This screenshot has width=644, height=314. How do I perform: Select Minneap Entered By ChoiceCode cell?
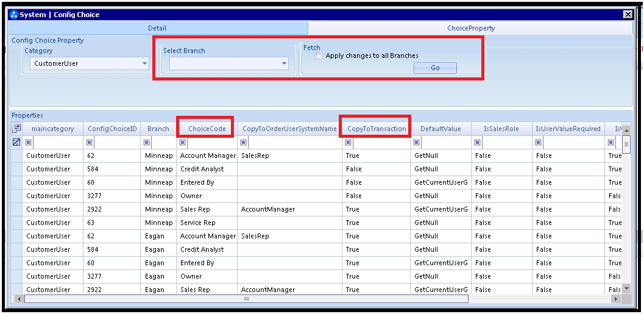[207, 182]
